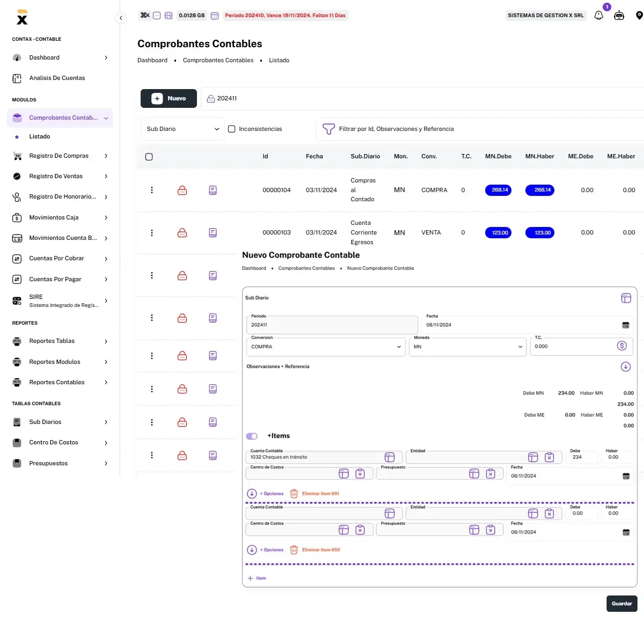
Task: Open the notification bell with badge
Action: tap(598, 15)
